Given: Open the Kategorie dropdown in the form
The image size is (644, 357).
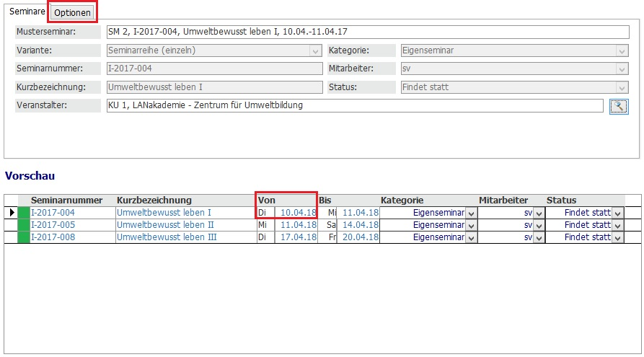Looking at the screenshot, I should [622, 50].
